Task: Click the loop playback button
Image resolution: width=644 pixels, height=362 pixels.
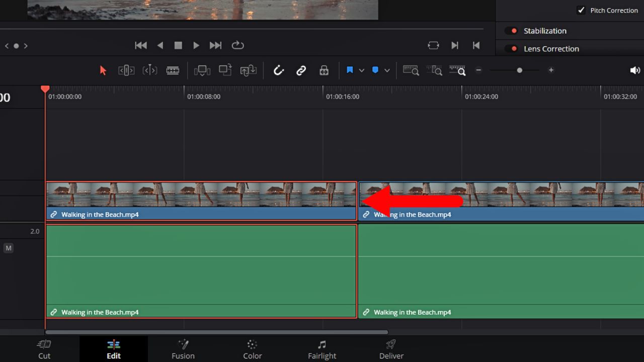Action: point(237,45)
